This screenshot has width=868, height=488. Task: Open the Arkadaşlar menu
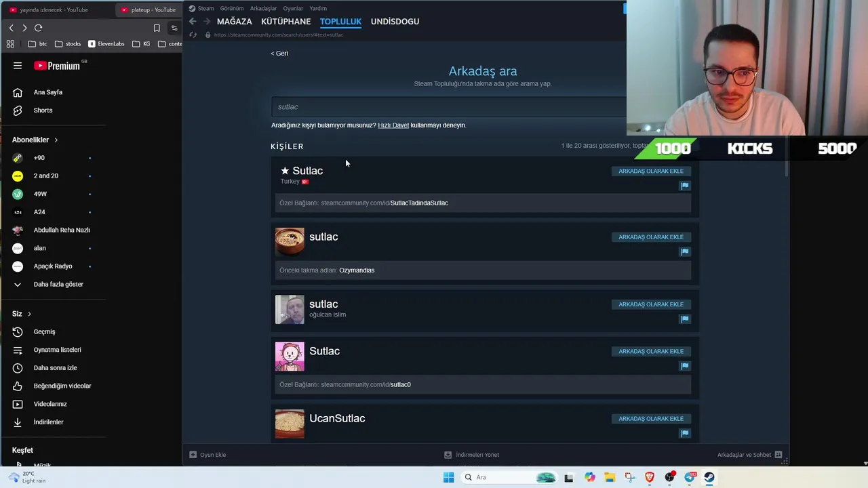[x=263, y=8]
